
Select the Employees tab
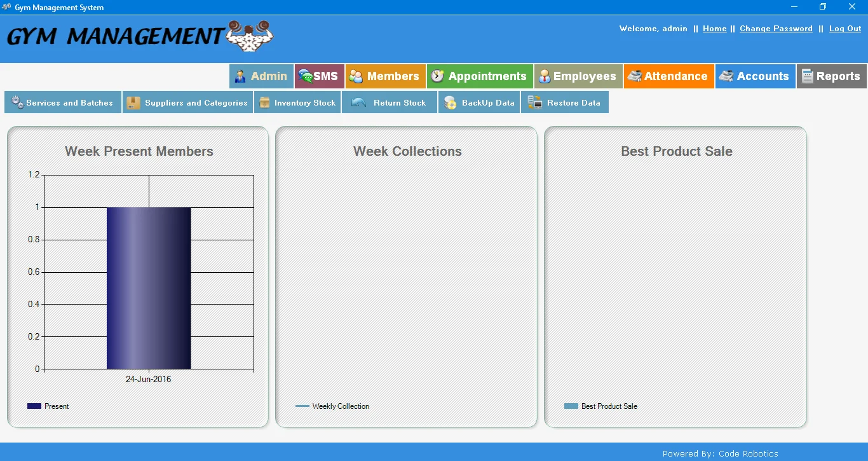tap(578, 76)
